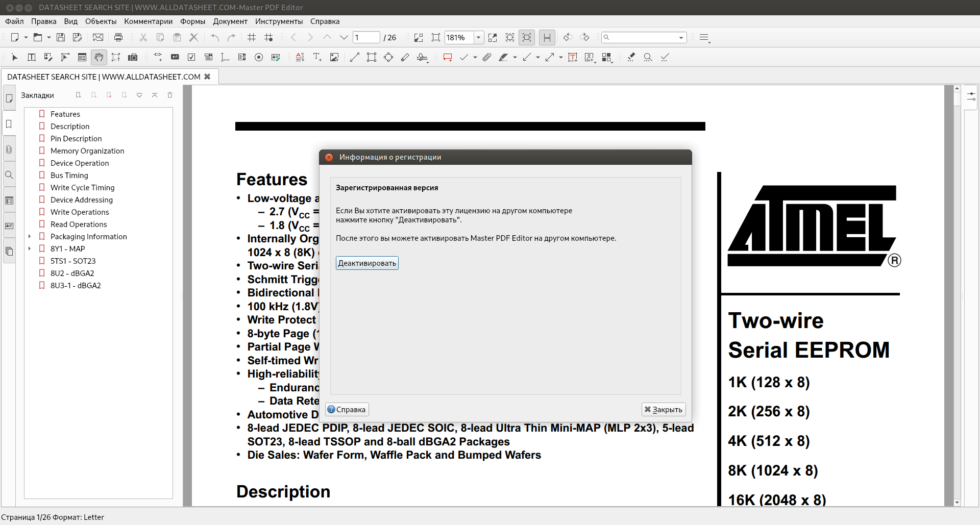Screen dimensions: 980x525
Task: Select the Insert Text tool
Action: (317, 57)
